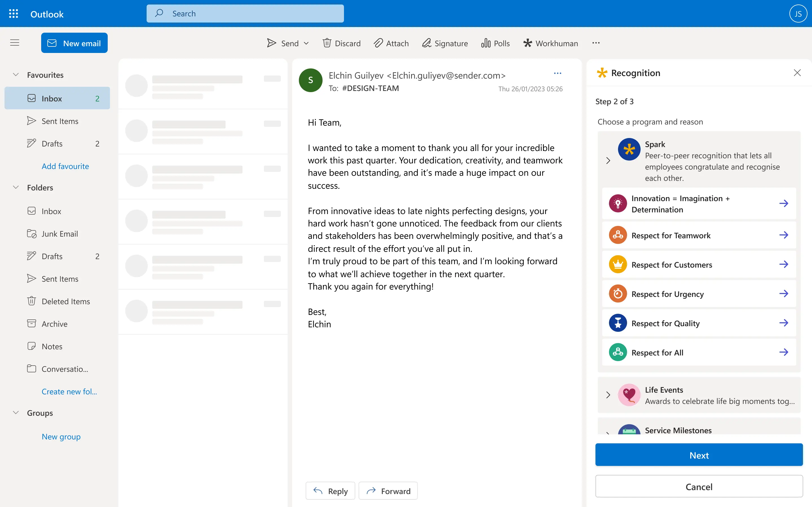Discard the current email draft

342,43
